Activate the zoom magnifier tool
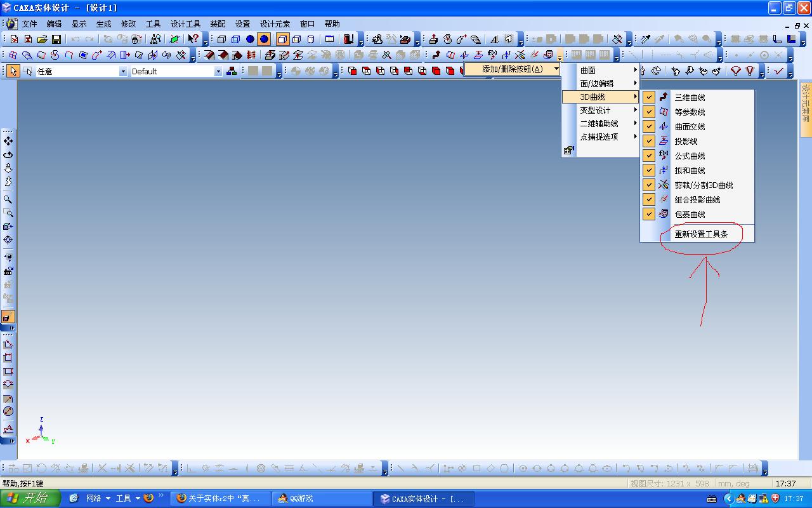The image size is (812, 508). pos(8,199)
